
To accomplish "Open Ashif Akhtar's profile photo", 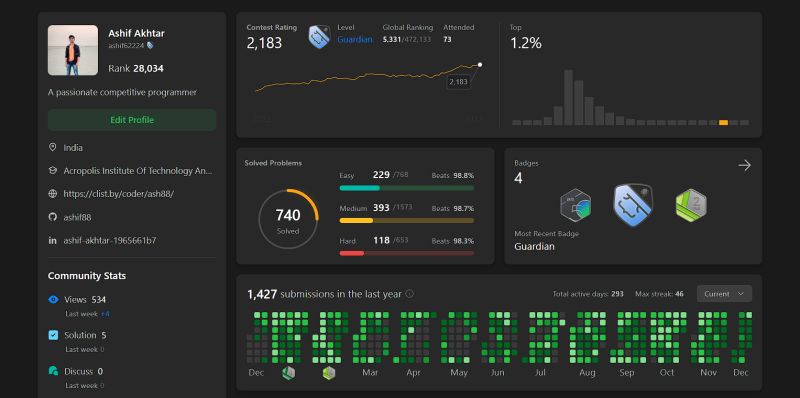I will (73, 51).
